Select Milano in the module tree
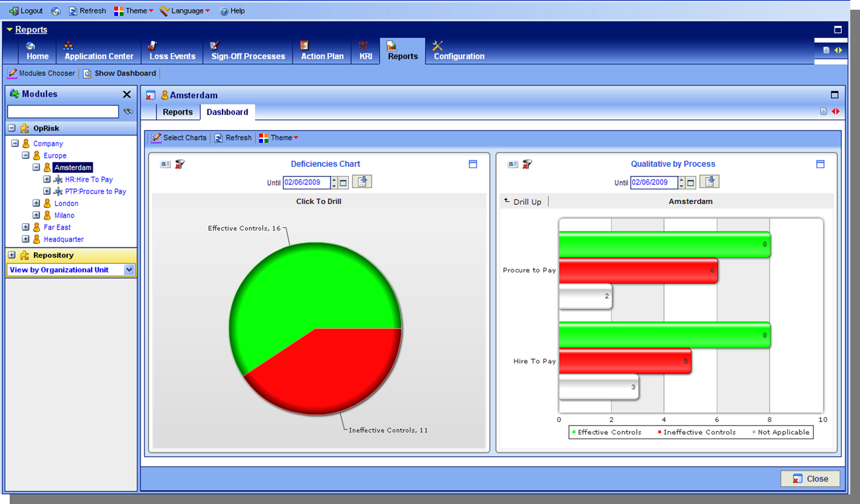860x504 pixels. coord(64,215)
